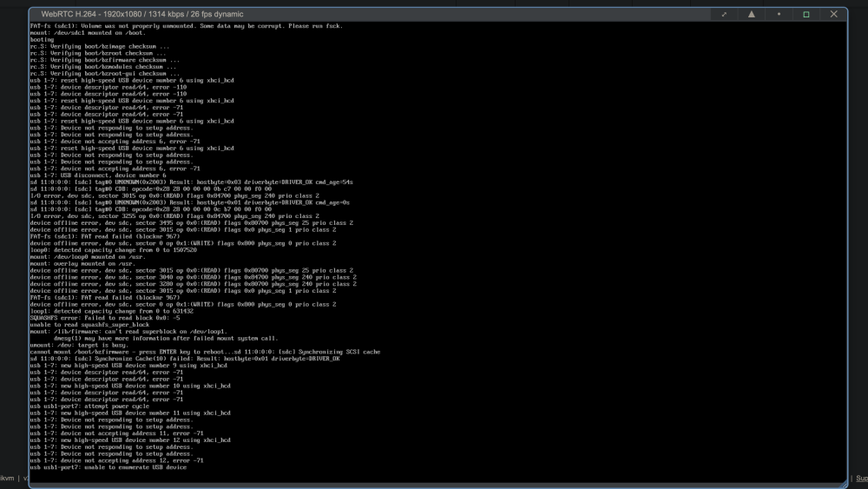
Task: Click 'umount: /dev: target is busy' line
Action: [79, 345]
